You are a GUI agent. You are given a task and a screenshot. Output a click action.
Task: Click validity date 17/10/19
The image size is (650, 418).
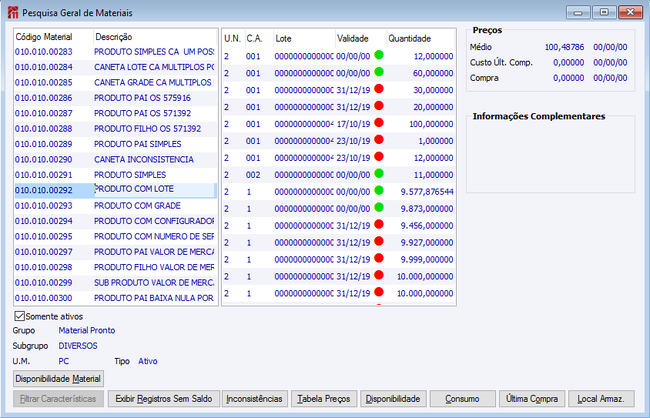pos(353,124)
